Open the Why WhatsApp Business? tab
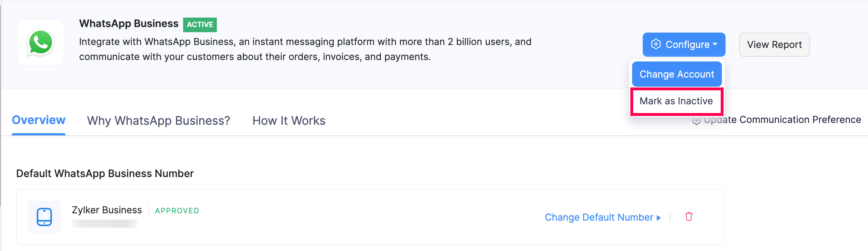 click(x=158, y=121)
